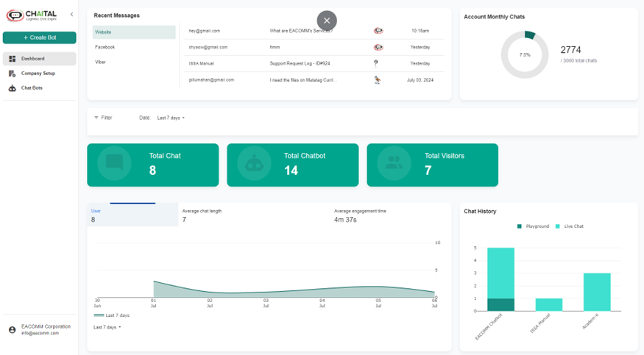Click the people icon on Total Visitors
This screenshot has width=644, height=355.
click(394, 163)
